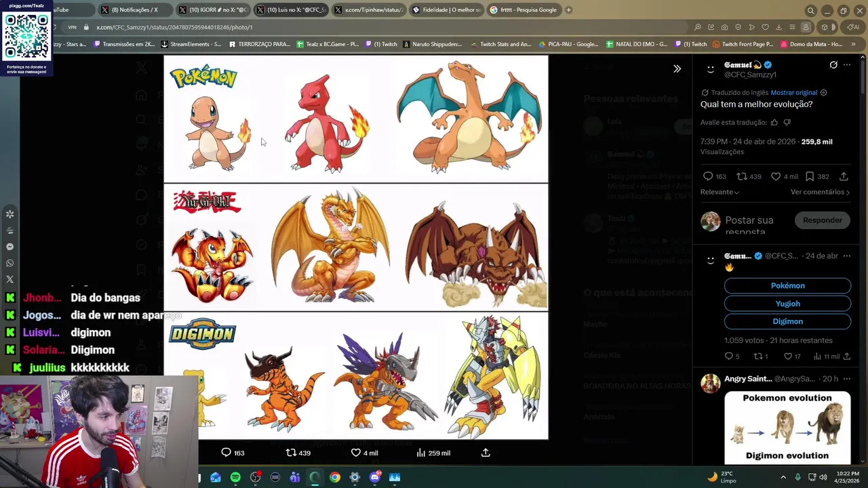Open view analytics 259 mil below photo

pos(433,453)
